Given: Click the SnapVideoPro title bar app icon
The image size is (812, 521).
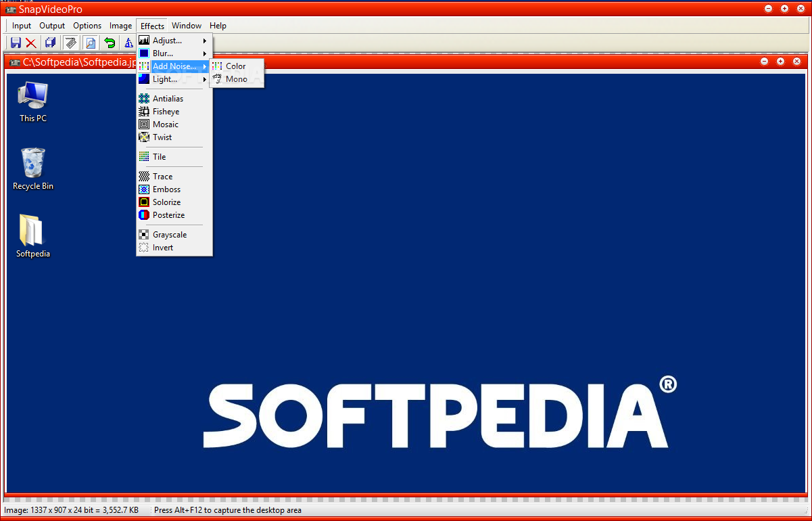Looking at the screenshot, I should [x=10, y=9].
